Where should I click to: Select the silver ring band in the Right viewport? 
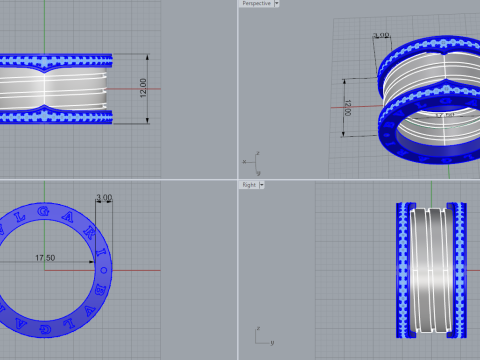[431, 270]
